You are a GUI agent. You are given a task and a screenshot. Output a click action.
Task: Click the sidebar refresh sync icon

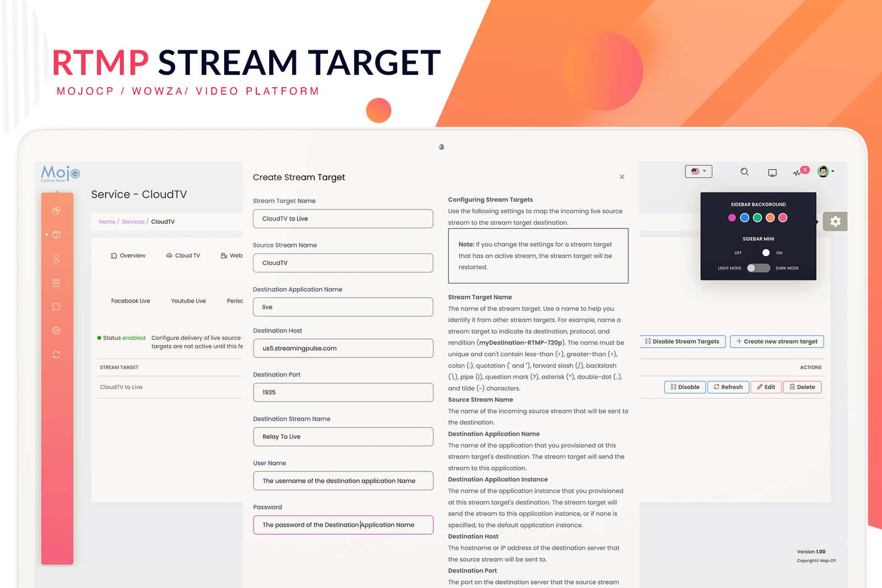pyautogui.click(x=56, y=355)
